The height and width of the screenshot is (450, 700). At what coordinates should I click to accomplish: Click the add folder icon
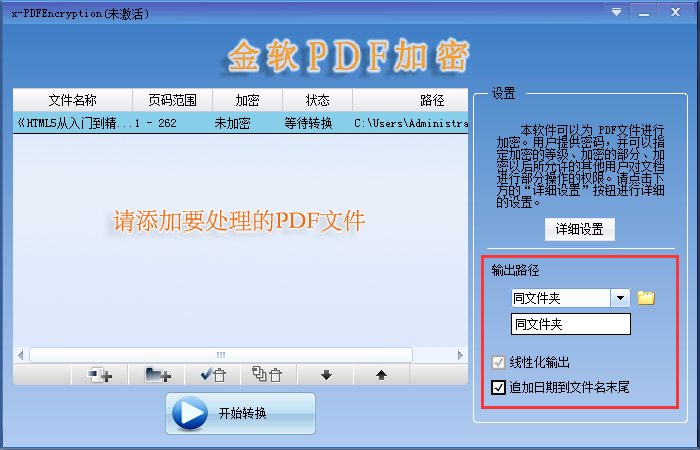click(157, 375)
